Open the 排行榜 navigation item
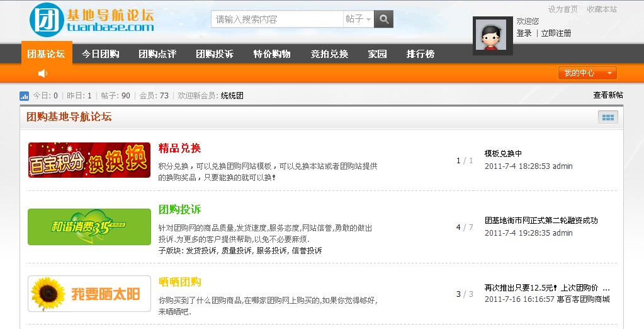644x329 pixels. (x=421, y=54)
